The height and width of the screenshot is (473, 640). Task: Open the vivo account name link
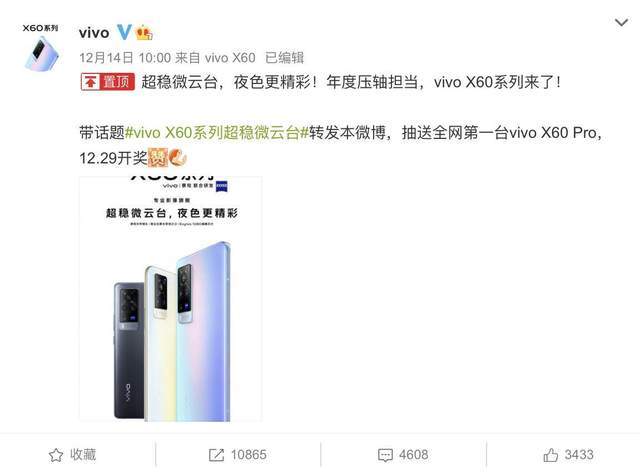tap(94, 33)
